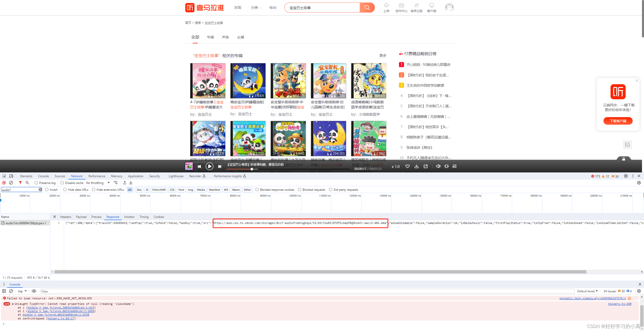Click the heart favorite icon in player

408,166
